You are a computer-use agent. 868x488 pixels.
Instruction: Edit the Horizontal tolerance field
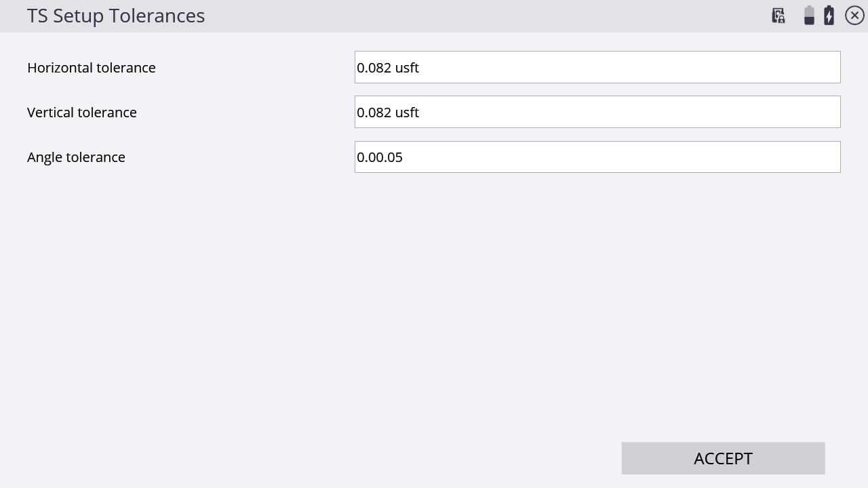point(597,67)
